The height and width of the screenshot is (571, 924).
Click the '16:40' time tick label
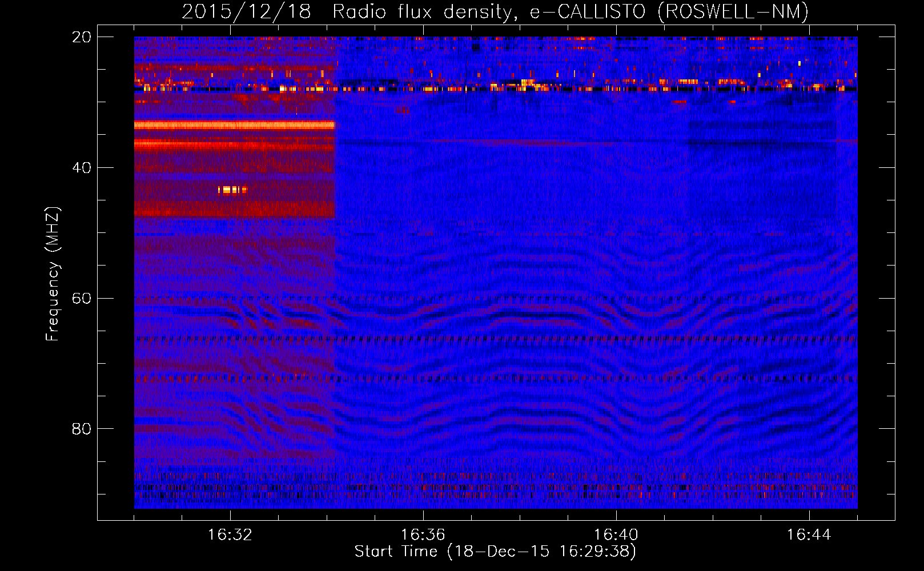tap(616, 534)
